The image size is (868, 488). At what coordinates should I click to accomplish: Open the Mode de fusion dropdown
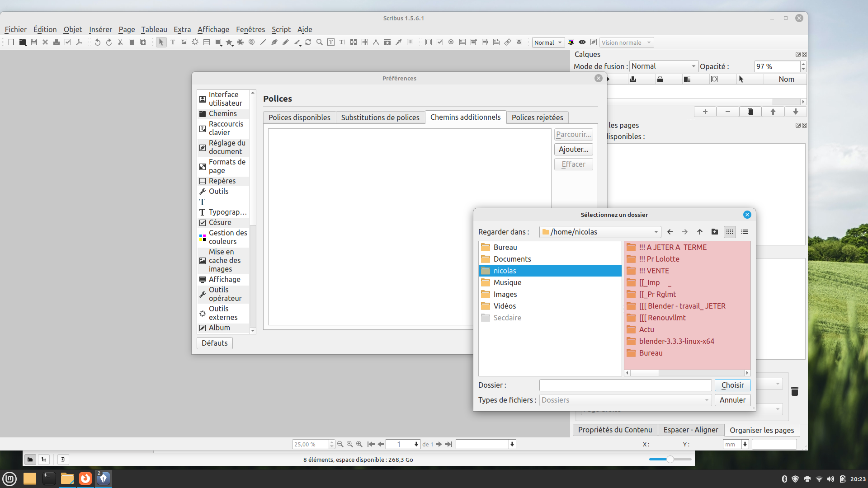664,66
